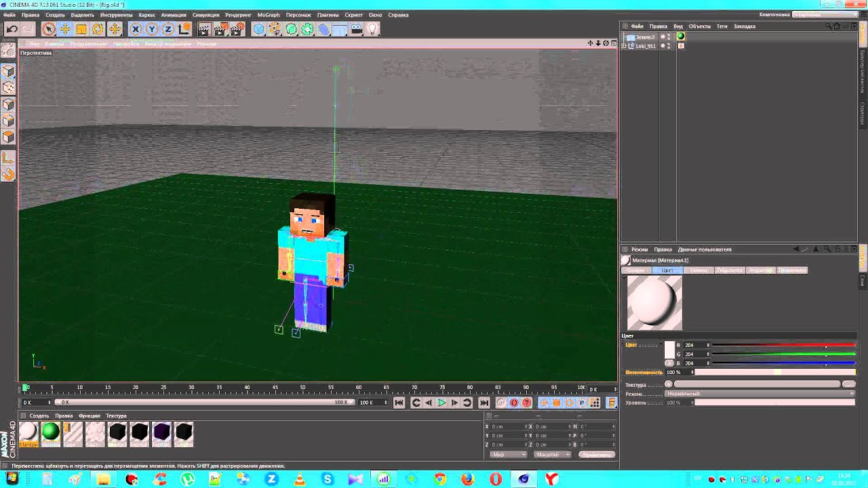
Task: Click frame 50 on the timeline ruler
Action: click(303, 388)
